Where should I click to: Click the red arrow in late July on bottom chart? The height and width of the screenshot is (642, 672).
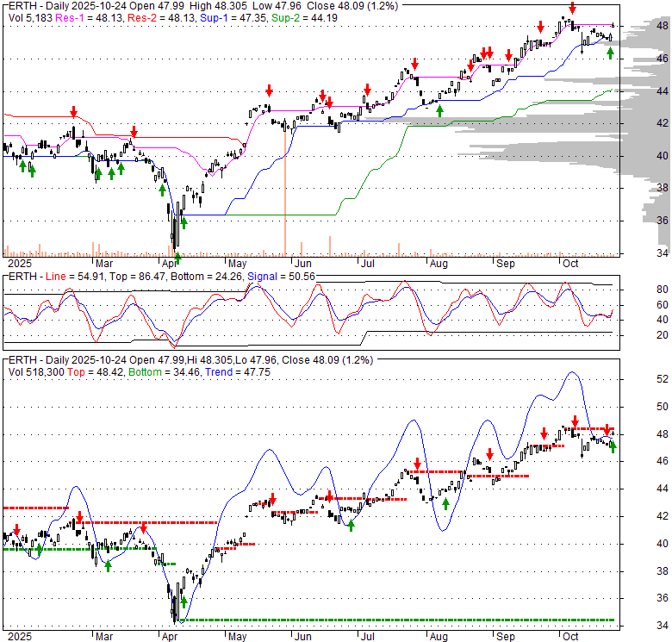(x=417, y=463)
